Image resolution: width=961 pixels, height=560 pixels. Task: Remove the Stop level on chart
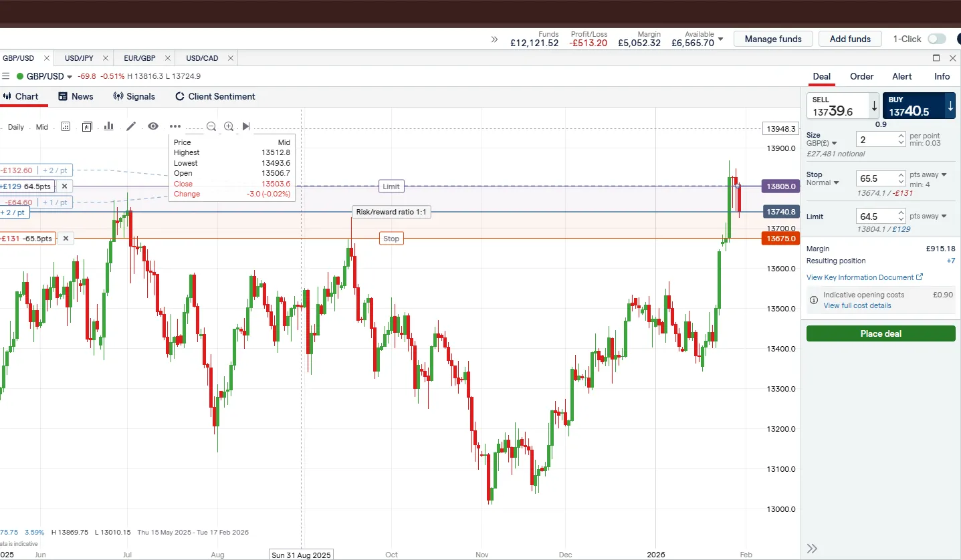[66, 239]
